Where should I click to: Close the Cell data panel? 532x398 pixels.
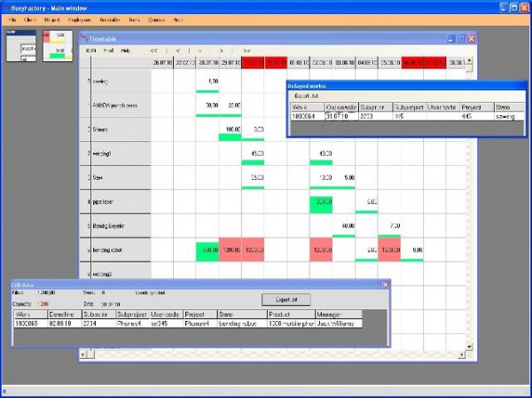385,285
